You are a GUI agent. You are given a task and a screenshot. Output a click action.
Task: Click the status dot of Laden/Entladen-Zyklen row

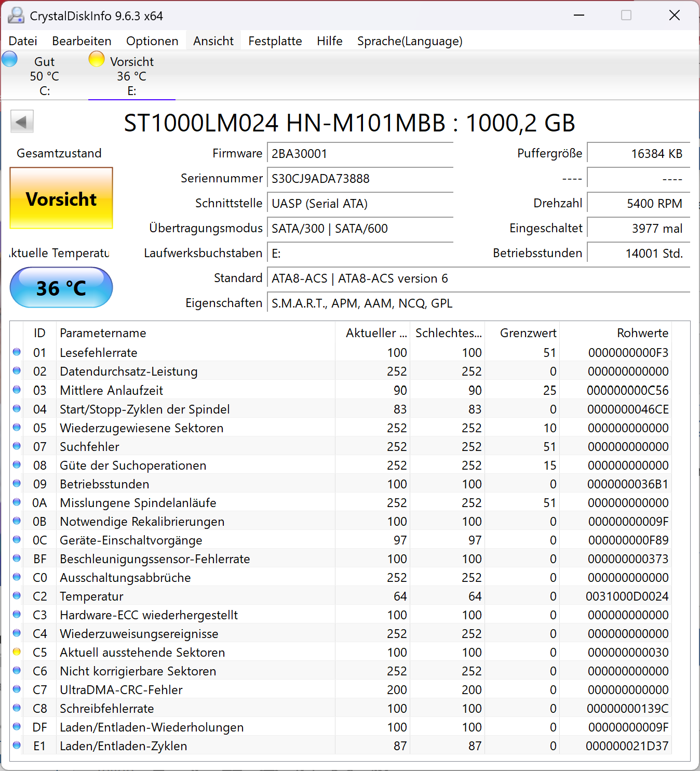[17, 745]
